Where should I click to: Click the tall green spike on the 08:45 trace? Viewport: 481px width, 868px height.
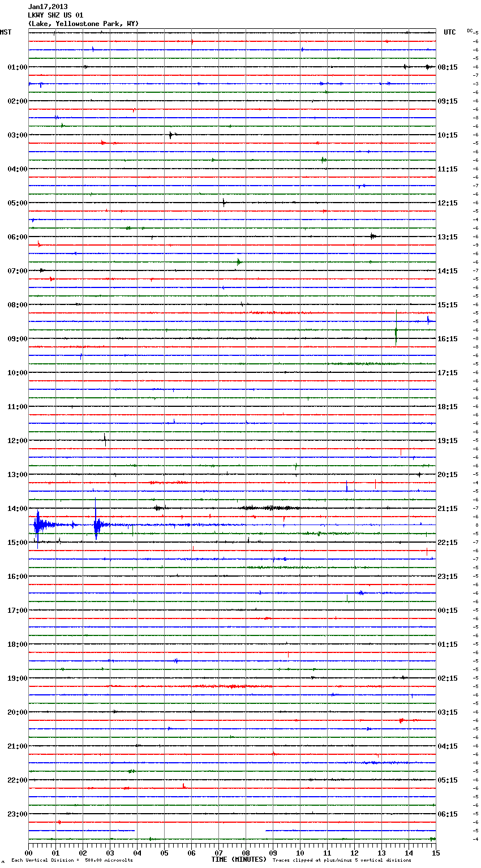[x=396, y=328]
